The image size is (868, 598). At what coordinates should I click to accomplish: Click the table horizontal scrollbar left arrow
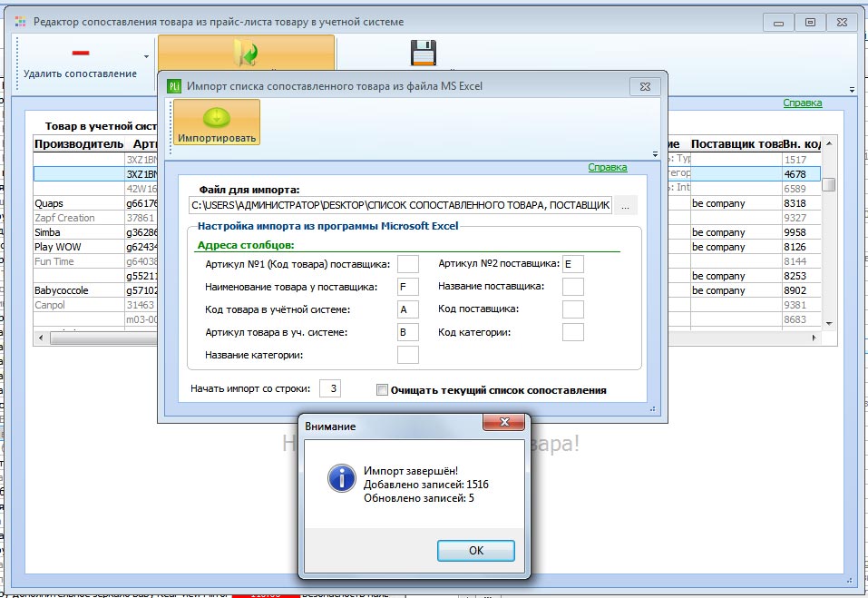pyautogui.click(x=40, y=338)
